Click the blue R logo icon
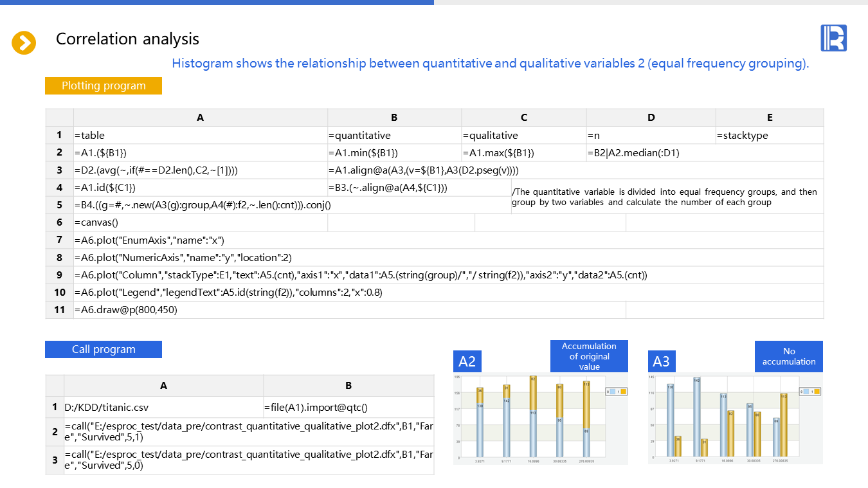This screenshot has height=488, width=868. (833, 38)
